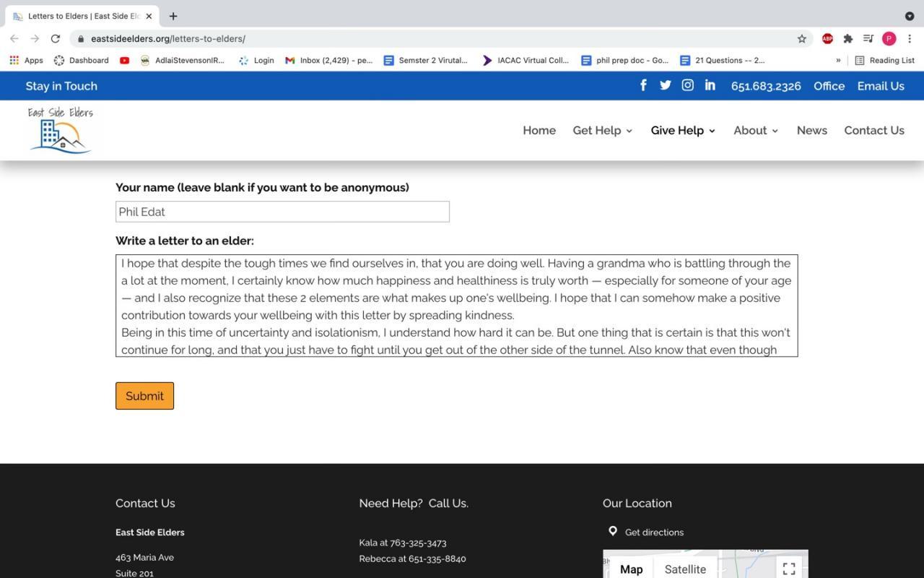The image size is (924, 578).
Task: Open the Get directions link
Action: (654, 532)
